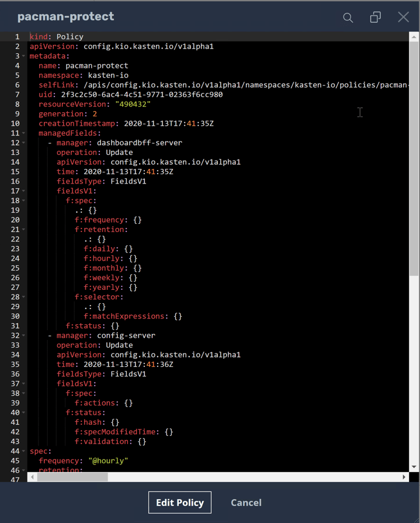The image size is (420, 523).
Task: Click the horizontal scrollbar thumb
Action: [x=72, y=477]
